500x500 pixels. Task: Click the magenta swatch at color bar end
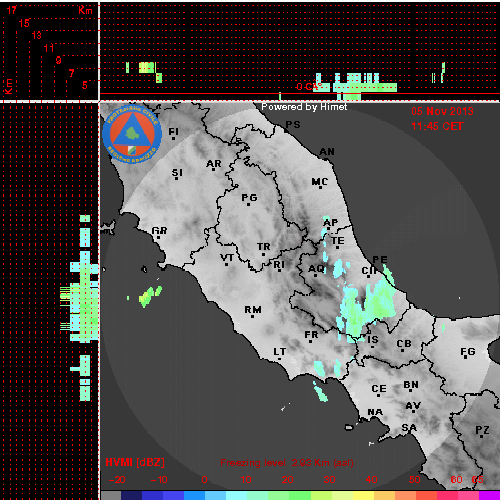tap(489, 495)
